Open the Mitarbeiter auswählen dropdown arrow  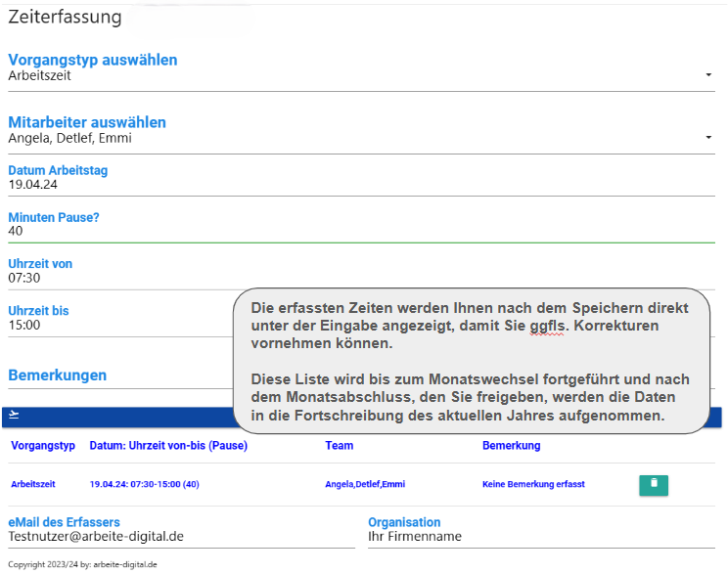708,138
